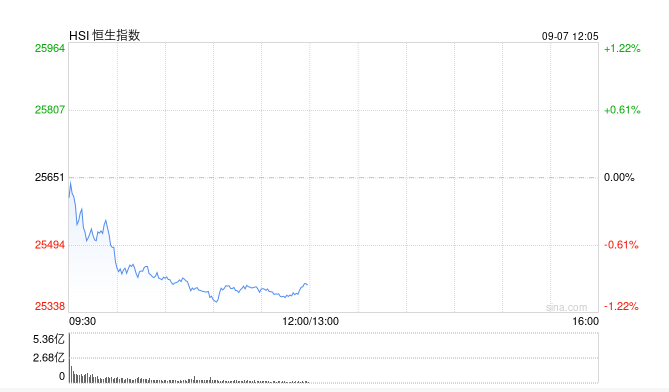
Task: Click the 2.68亿 volume axis label
Action: (x=49, y=357)
